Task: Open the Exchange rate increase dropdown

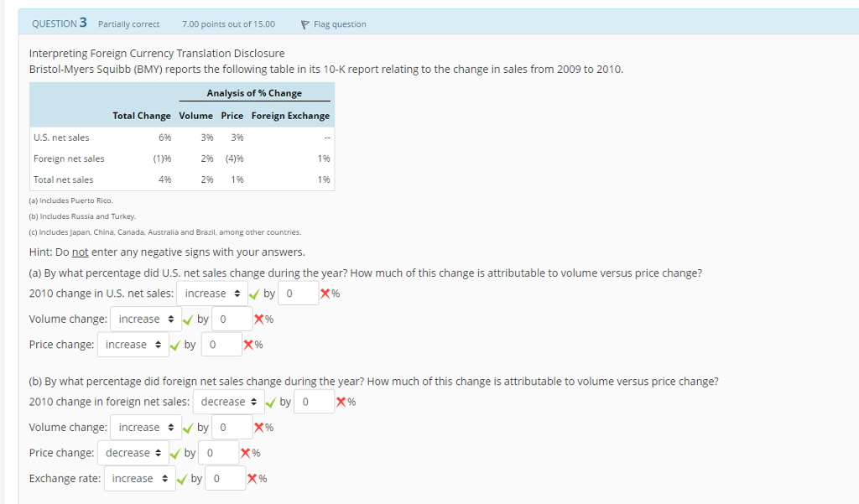Action: click(139, 478)
